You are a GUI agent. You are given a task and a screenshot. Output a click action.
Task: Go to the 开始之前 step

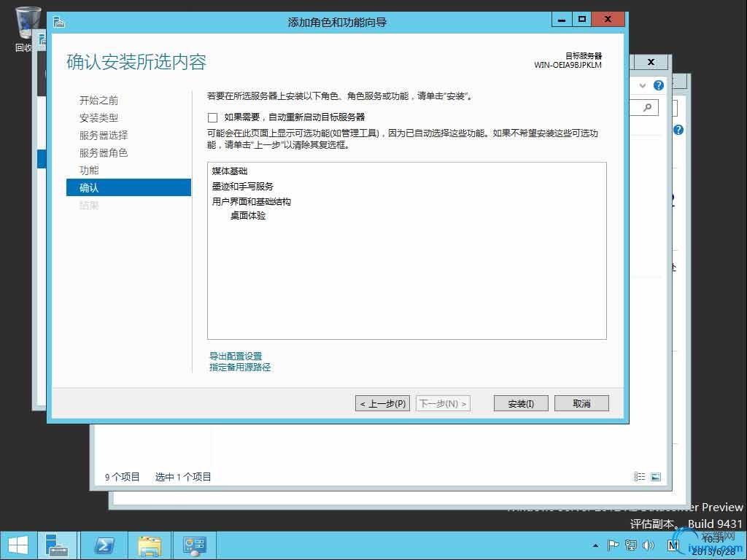coord(98,100)
